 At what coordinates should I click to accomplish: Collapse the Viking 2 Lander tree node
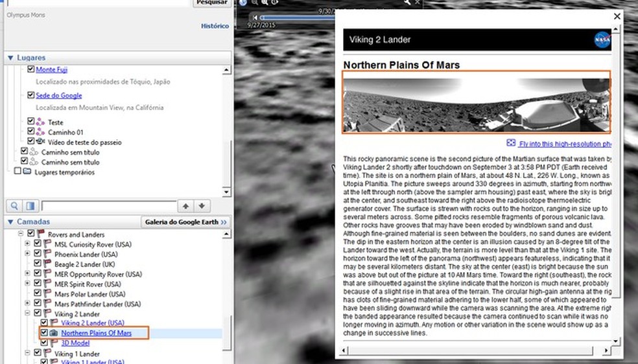pos(27,313)
